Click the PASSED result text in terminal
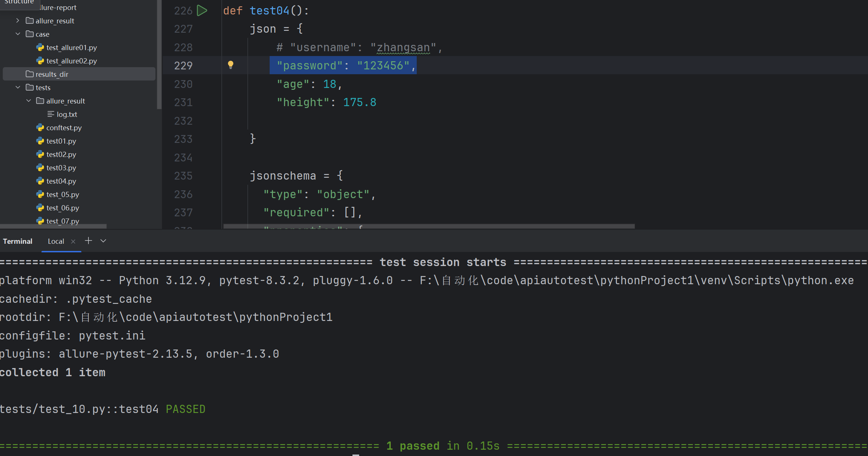Image resolution: width=868 pixels, height=456 pixels. tap(185, 409)
